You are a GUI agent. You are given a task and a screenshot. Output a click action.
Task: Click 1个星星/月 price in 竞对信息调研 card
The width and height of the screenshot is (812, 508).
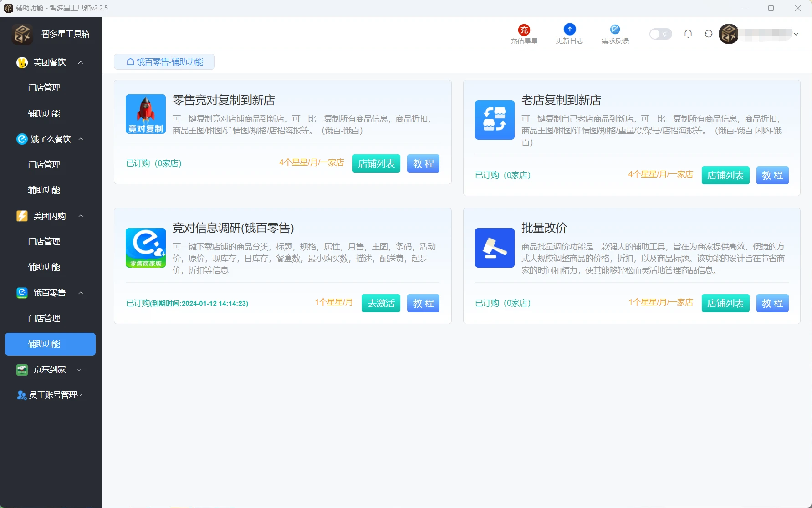(x=334, y=302)
